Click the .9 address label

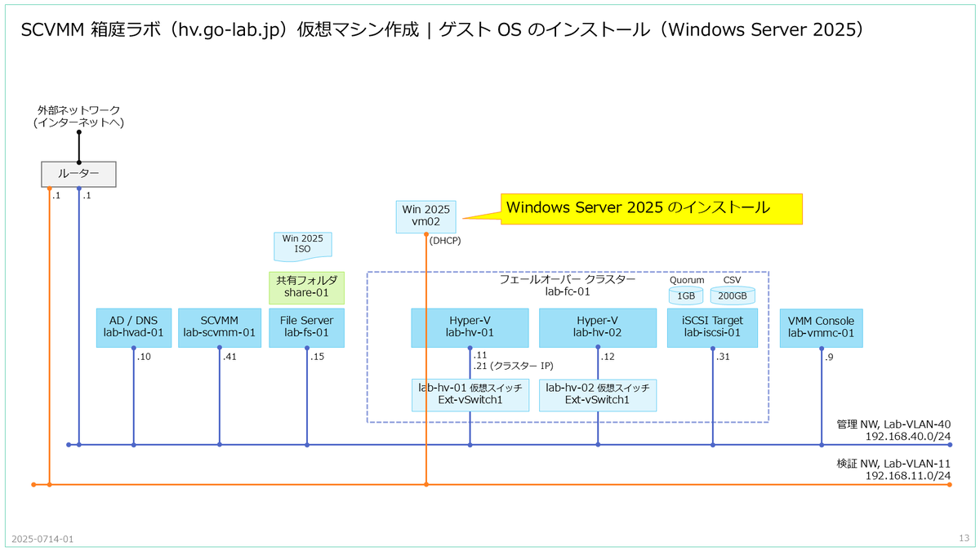[x=829, y=356]
